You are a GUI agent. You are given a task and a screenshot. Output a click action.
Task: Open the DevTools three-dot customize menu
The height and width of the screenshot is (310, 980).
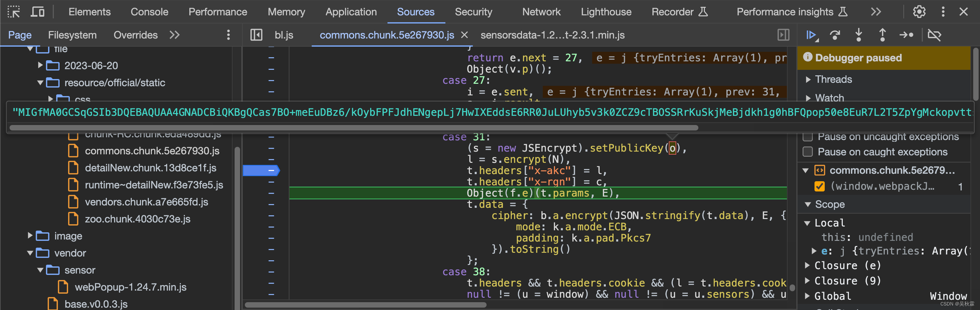[943, 12]
